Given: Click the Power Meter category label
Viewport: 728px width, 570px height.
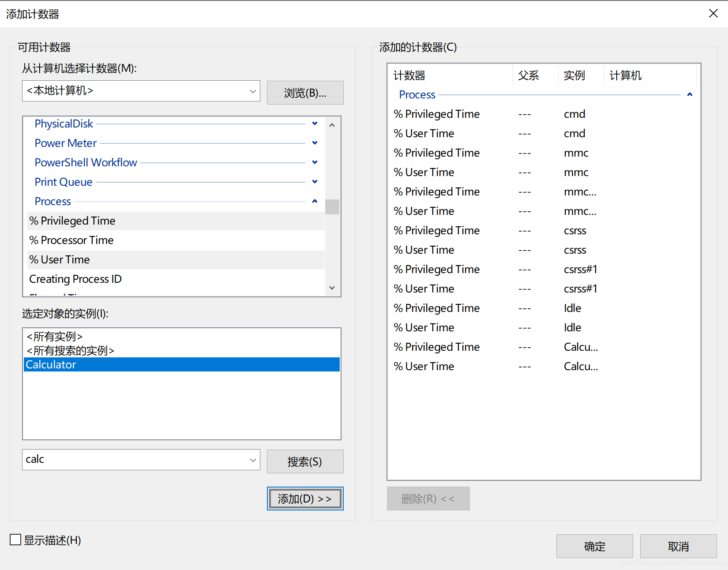Looking at the screenshot, I should pos(65,143).
